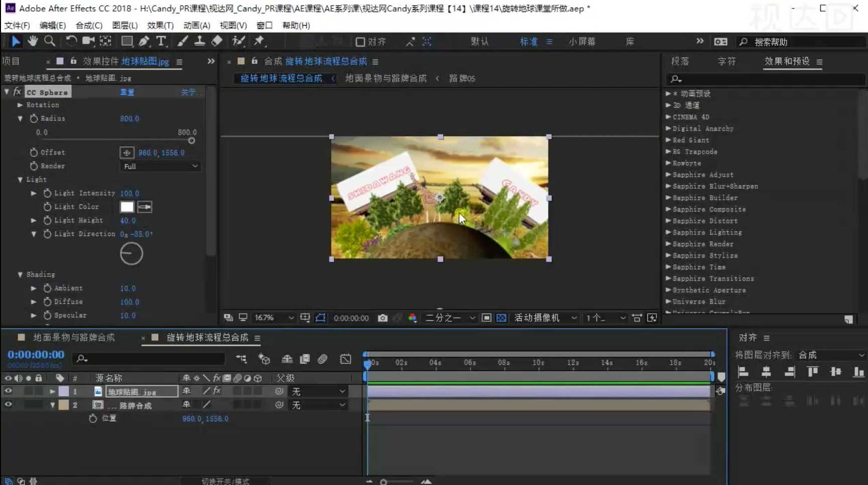868x485 pixels.
Task: Toggle the 位置 property stopwatch
Action: (x=93, y=418)
